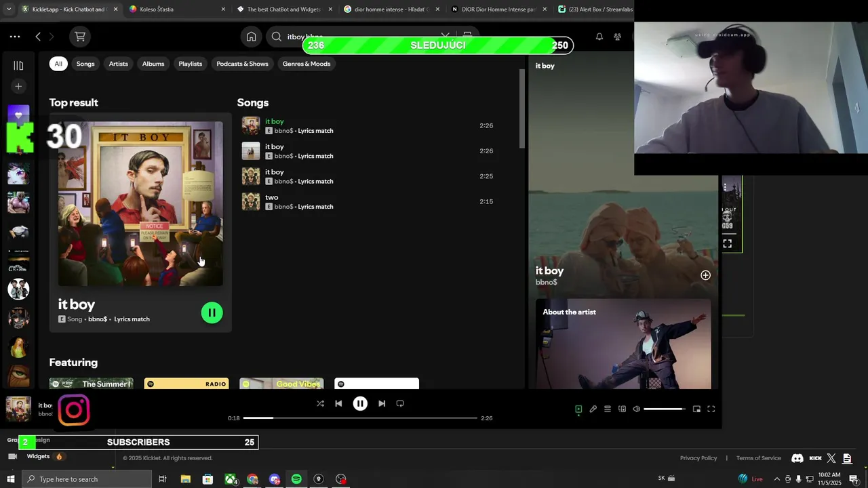Open the Instagram overlay icon
This screenshot has height=488, width=868.
click(74, 411)
